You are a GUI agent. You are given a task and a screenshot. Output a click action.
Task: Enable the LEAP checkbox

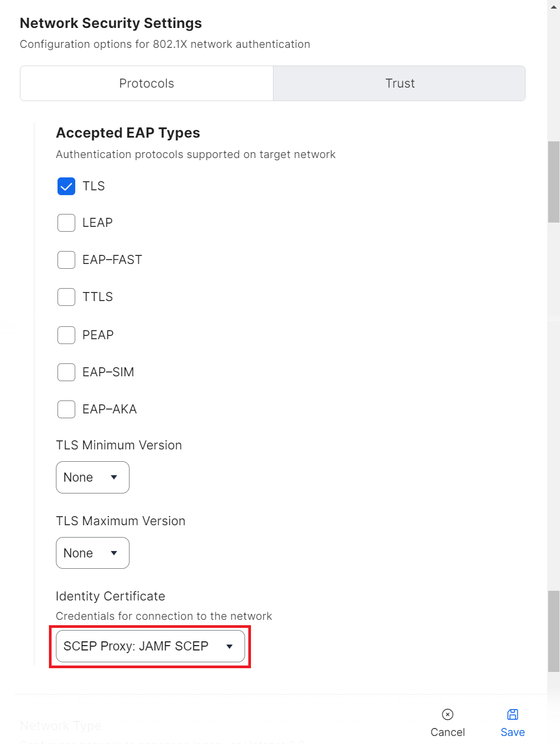[x=66, y=223]
